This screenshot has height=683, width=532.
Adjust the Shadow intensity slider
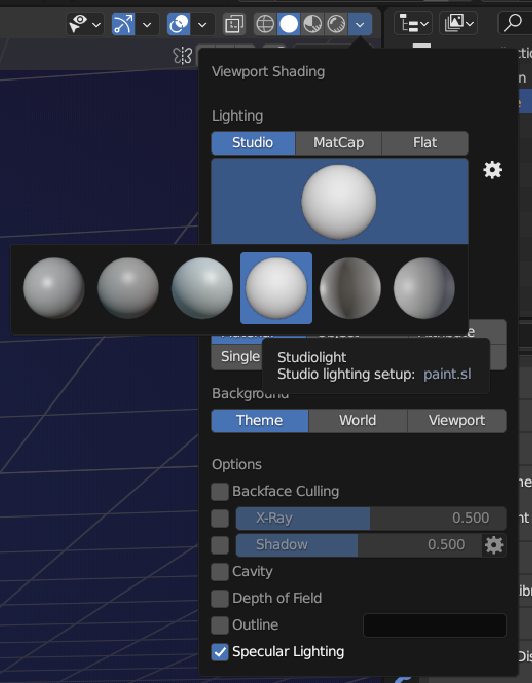(359, 545)
